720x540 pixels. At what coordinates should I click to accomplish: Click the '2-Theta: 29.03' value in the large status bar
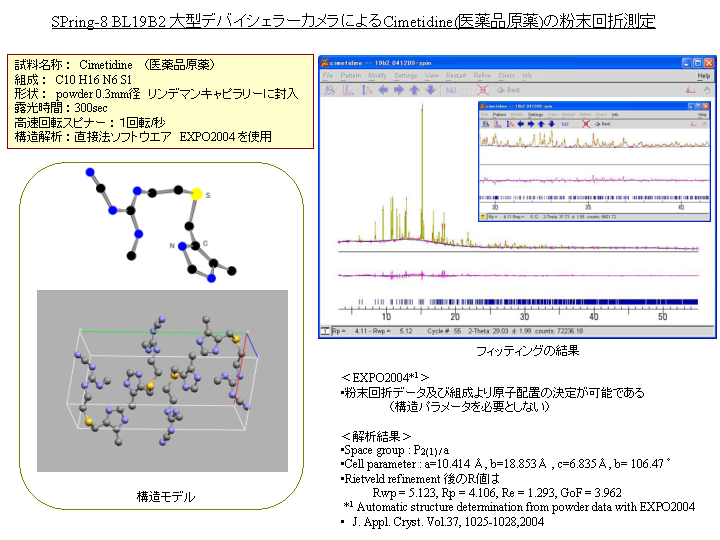[x=488, y=331]
